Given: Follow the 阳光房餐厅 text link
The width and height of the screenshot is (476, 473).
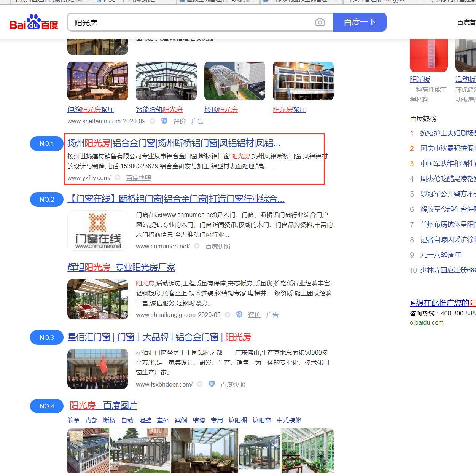Looking at the screenshot, I should tap(290, 110).
